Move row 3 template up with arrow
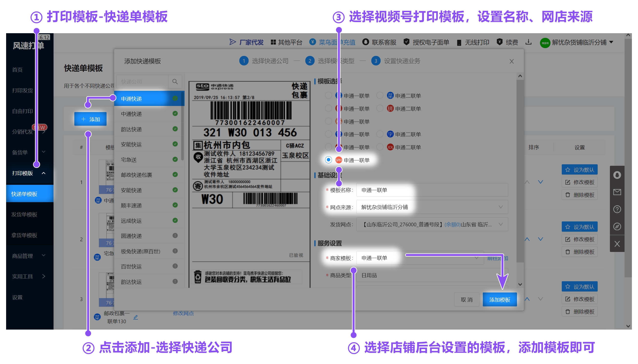 click(x=527, y=299)
